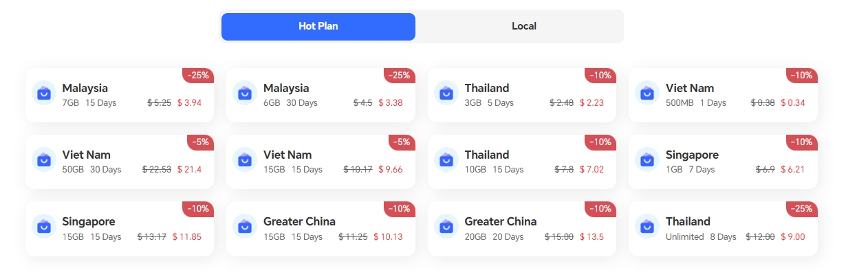Select the Greater China 15GB plan title
This screenshot has height=277, width=868.
[299, 221]
